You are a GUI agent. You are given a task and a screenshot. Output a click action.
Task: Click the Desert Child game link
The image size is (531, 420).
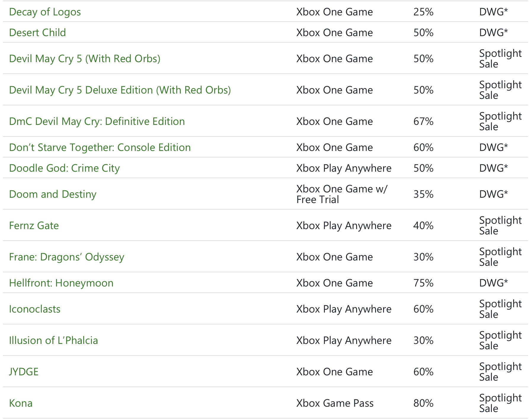pos(37,33)
